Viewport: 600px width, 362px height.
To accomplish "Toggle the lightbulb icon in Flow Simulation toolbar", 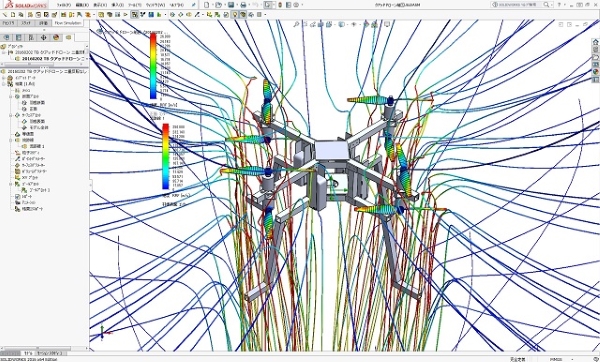I will click(x=235, y=15).
